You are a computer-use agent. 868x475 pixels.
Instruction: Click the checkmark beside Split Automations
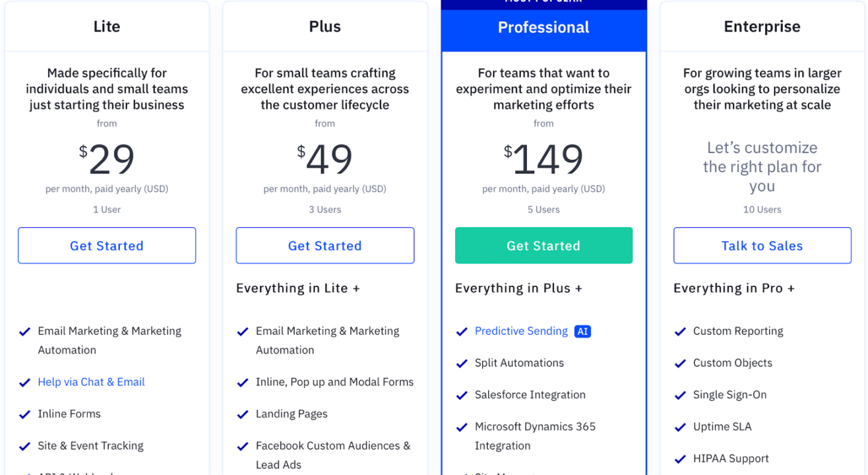click(x=461, y=363)
